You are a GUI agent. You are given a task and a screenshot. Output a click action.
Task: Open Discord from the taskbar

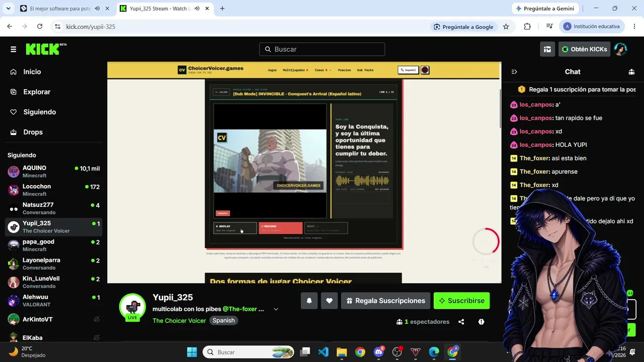click(x=379, y=352)
